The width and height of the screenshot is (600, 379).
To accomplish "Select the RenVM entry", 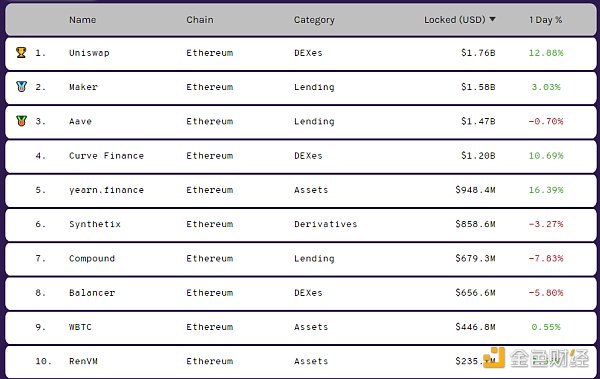I will [x=83, y=361].
